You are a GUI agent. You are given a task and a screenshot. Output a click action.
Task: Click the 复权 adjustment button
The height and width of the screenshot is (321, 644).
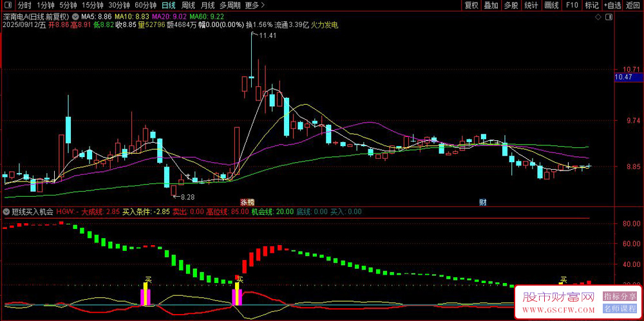(471, 5)
